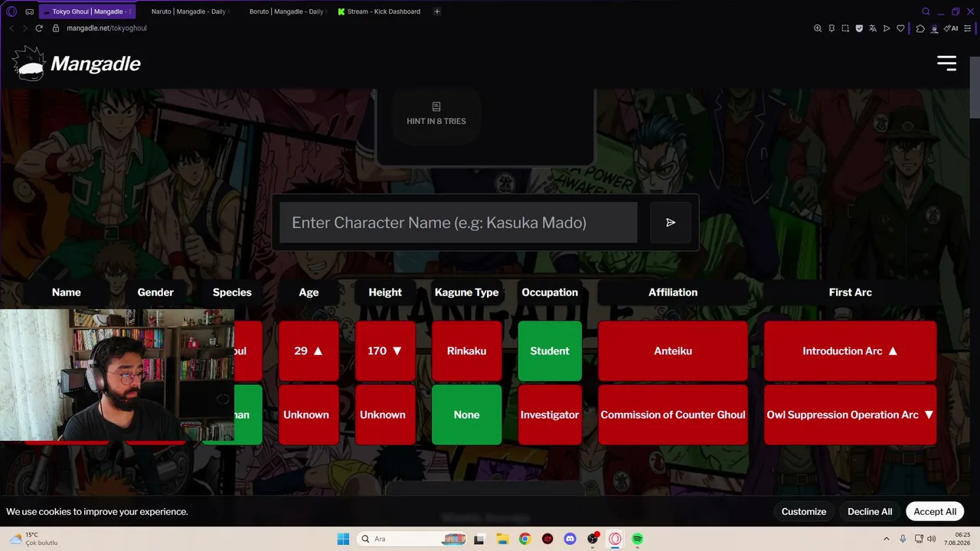
Task: View site security padlock info
Action: (x=55, y=28)
